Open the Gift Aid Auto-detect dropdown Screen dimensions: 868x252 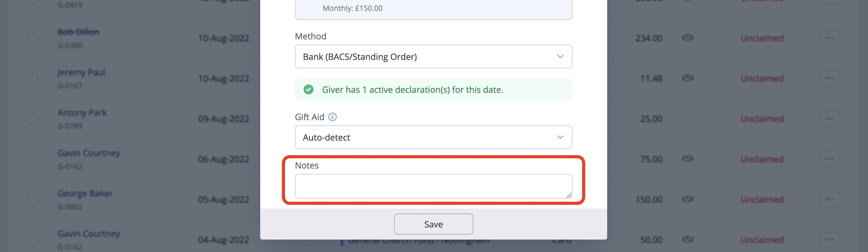[433, 137]
